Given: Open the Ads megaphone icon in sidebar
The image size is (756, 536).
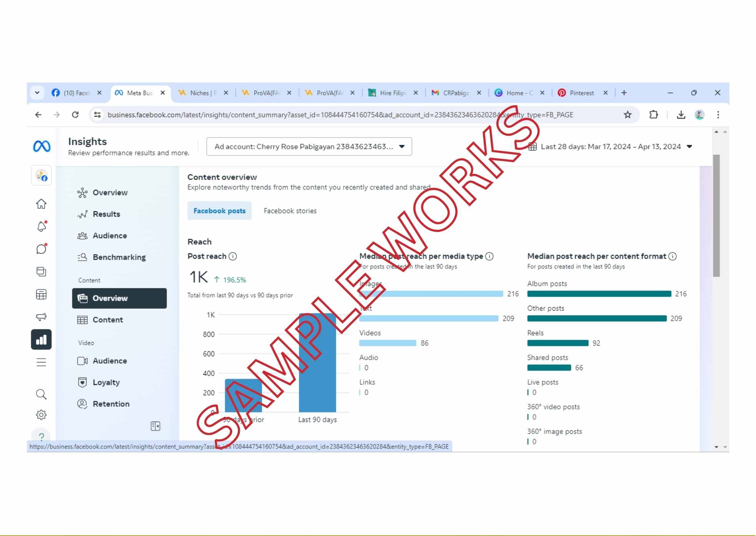Looking at the screenshot, I should tap(41, 317).
